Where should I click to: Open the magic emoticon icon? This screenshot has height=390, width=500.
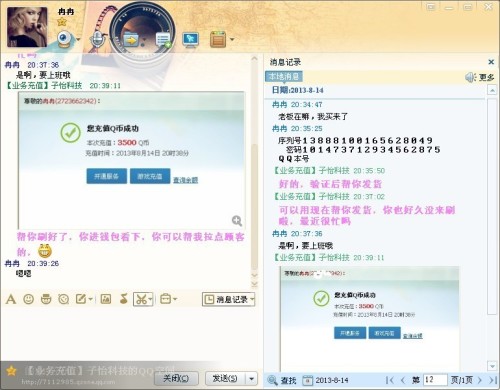coord(46,299)
